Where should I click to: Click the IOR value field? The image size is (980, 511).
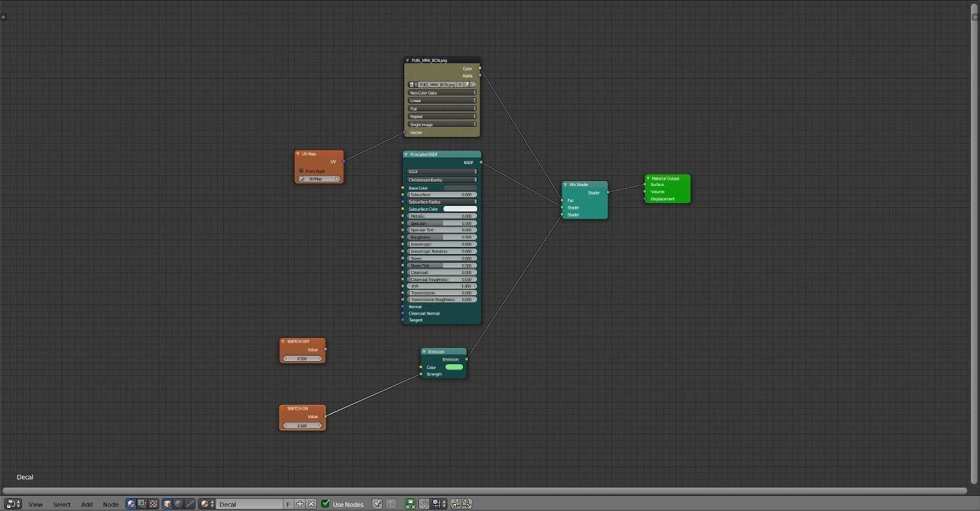[x=442, y=286]
